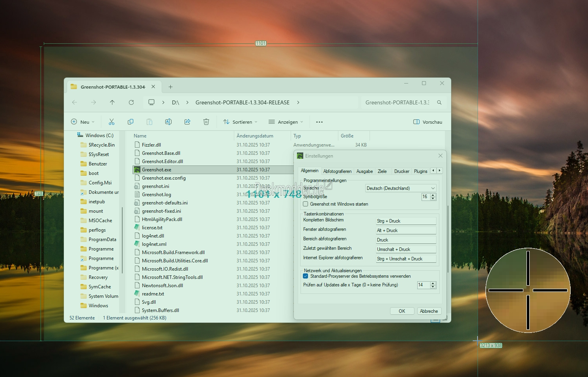The image size is (588, 377).
Task: Open the three-dots more options menu
Action: coord(319,122)
